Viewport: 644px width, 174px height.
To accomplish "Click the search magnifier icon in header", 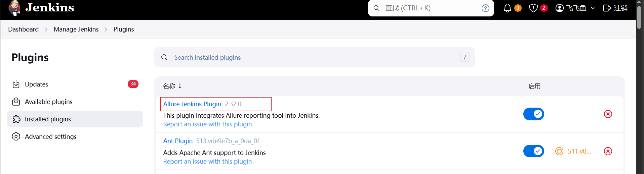I will 376,8.
